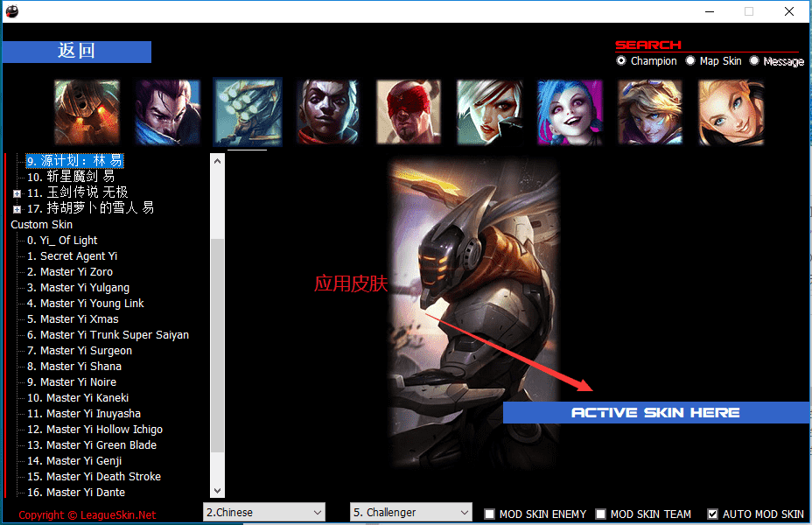Open the rank dropdown showing 5. Challenger
The height and width of the screenshot is (525, 812).
click(x=409, y=512)
